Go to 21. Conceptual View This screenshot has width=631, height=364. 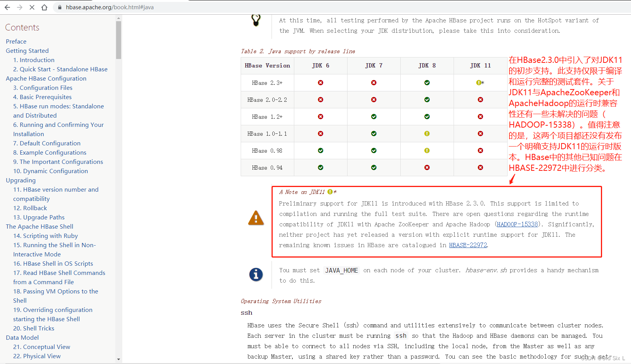click(42, 347)
